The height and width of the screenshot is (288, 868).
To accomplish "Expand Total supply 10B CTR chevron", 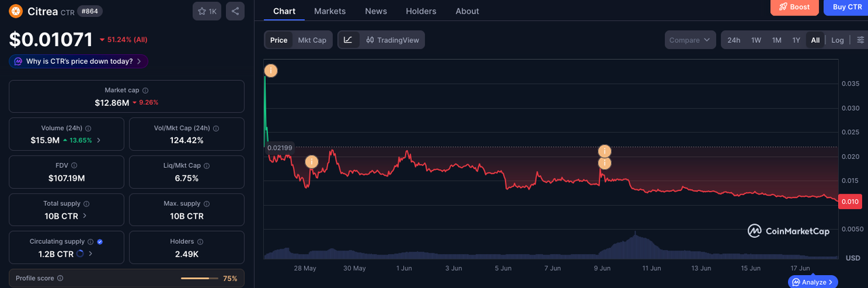I will point(85,216).
